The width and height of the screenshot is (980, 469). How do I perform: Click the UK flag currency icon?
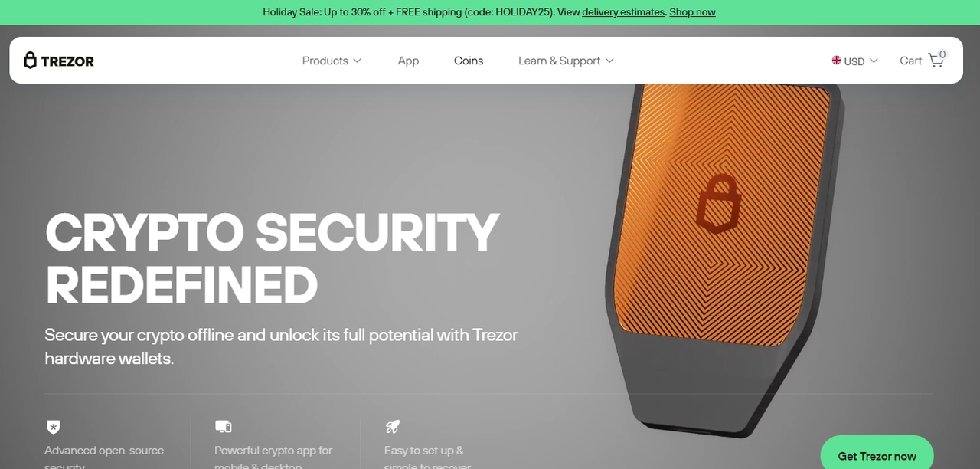pos(837,60)
